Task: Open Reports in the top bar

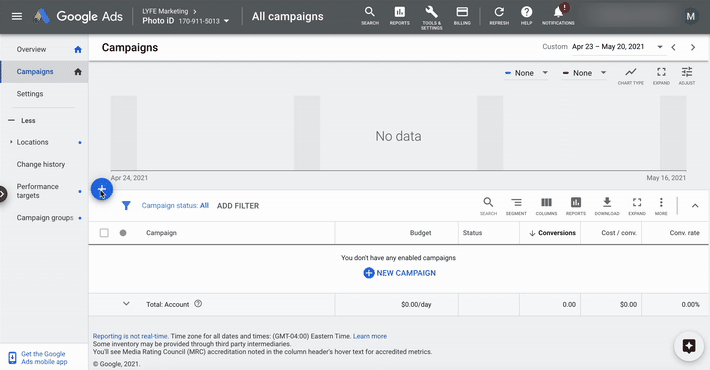Action: (x=399, y=16)
